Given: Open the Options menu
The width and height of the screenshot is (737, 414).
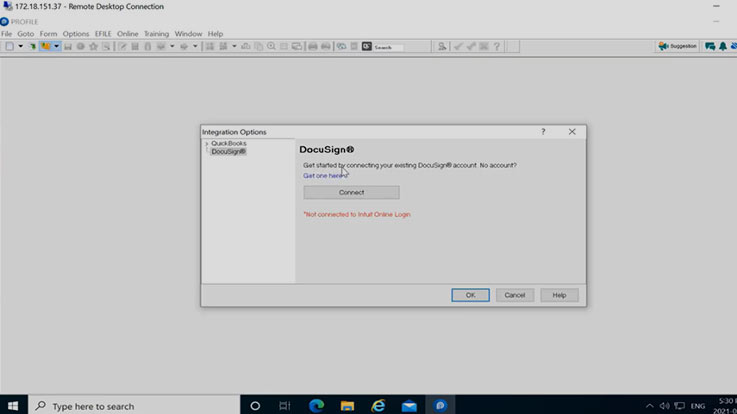Looking at the screenshot, I should 76,34.
